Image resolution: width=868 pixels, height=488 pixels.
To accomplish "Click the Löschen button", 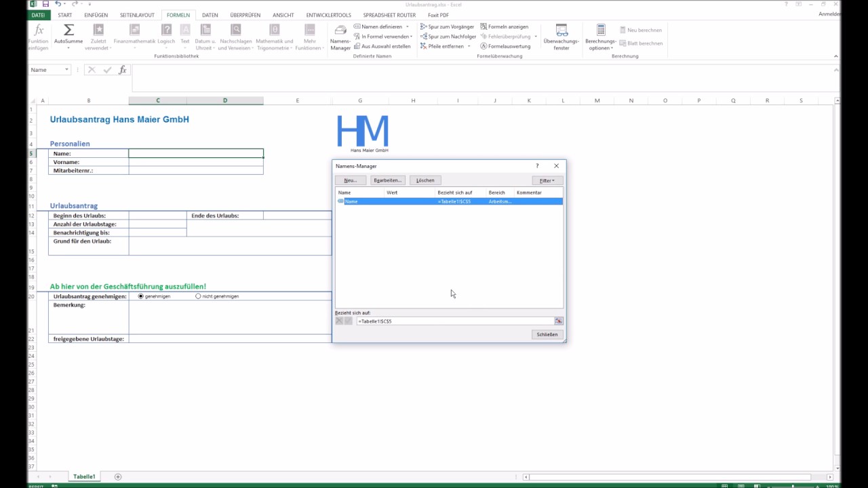I will click(x=425, y=181).
